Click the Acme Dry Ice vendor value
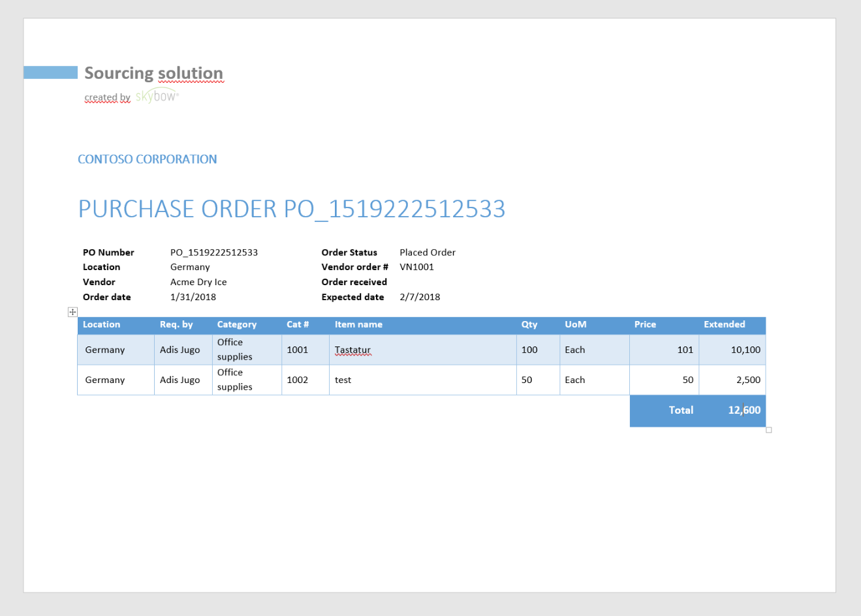The width and height of the screenshot is (861, 616). pyautogui.click(x=198, y=283)
